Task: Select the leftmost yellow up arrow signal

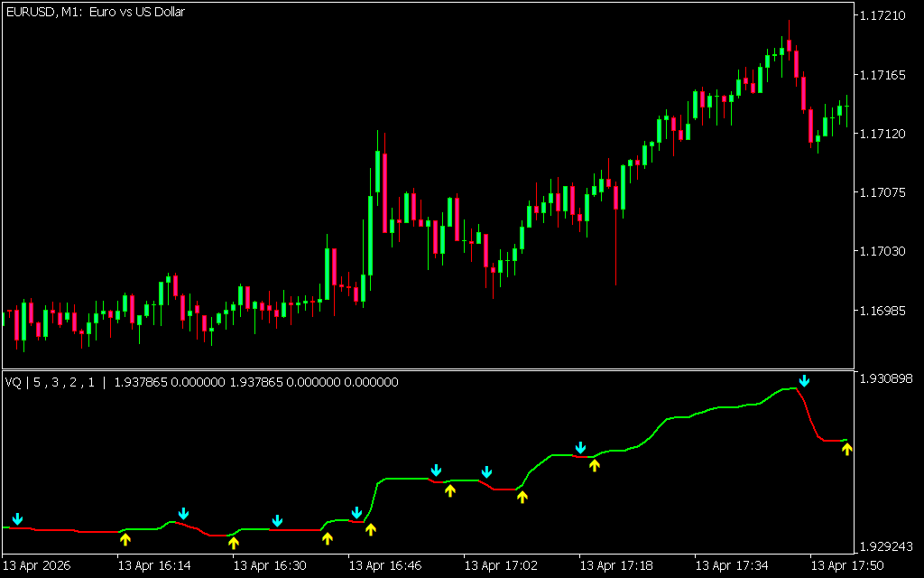Action: [x=125, y=539]
